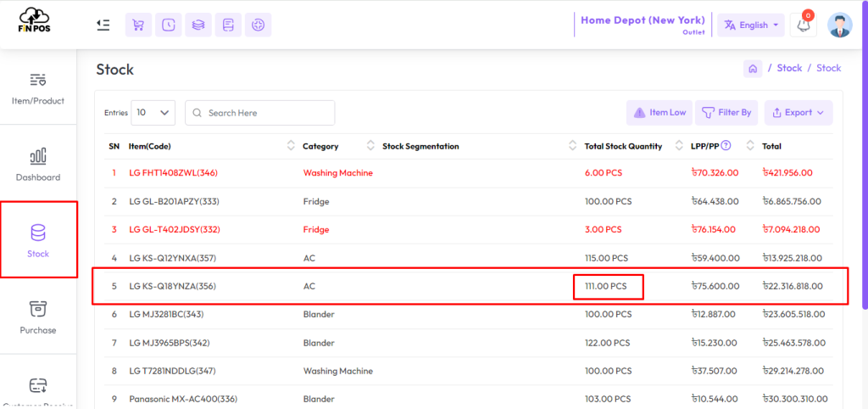Select row LG FHT1408ZWL(346)
Image resolution: width=868 pixels, height=409 pixels.
tap(468, 173)
